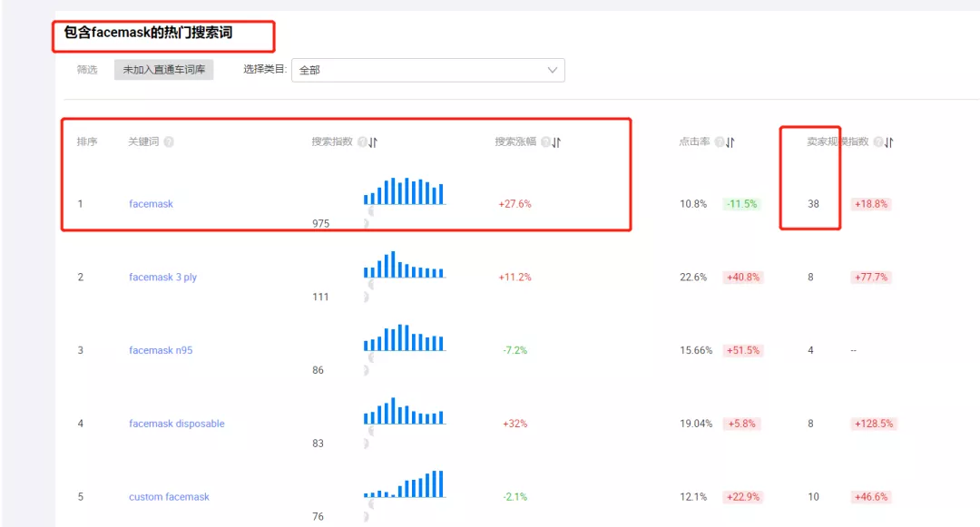The height and width of the screenshot is (527, 980).
Task: Click help icon next to 关键词 header
Action: (169, 142)
